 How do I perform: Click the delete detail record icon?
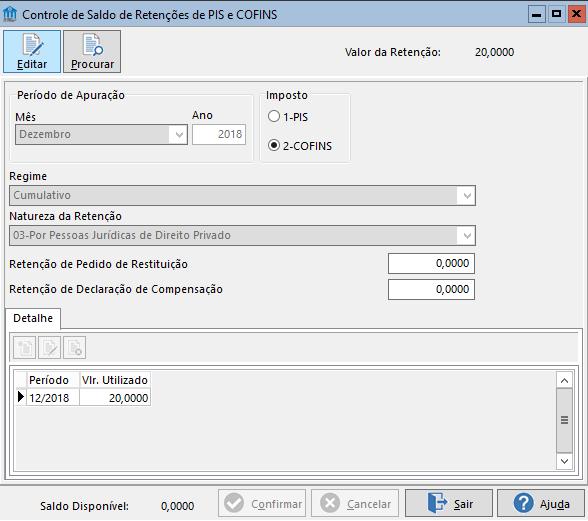(75, 348)
